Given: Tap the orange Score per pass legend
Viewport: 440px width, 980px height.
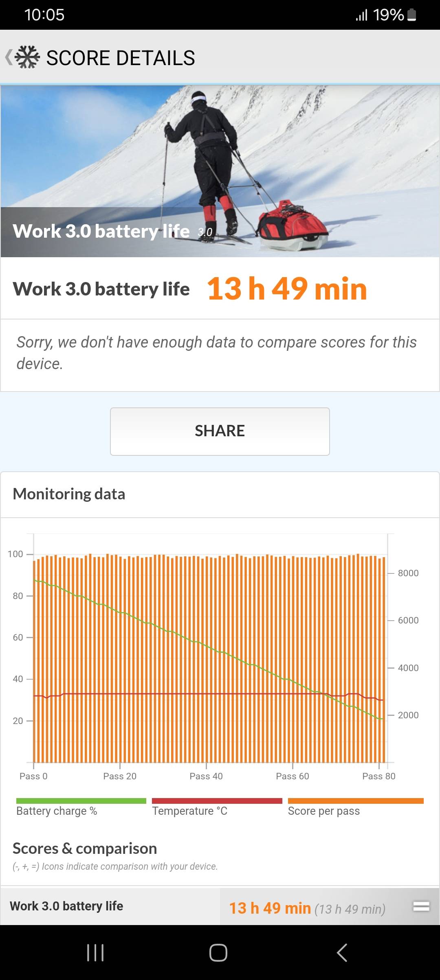Looking at the screenshot, I should coord(356,801).
